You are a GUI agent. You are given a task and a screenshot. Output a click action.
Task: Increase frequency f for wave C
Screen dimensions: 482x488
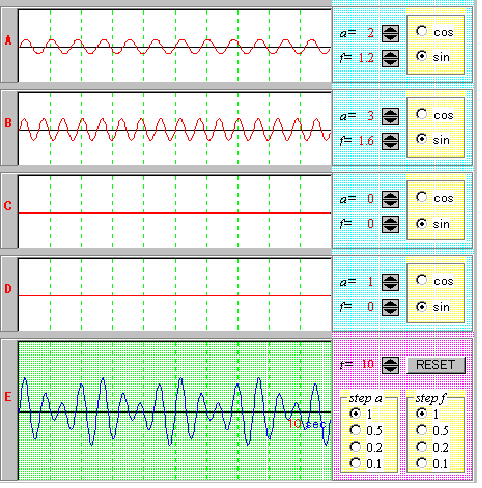pyautogui.click(x=390, y=220)
